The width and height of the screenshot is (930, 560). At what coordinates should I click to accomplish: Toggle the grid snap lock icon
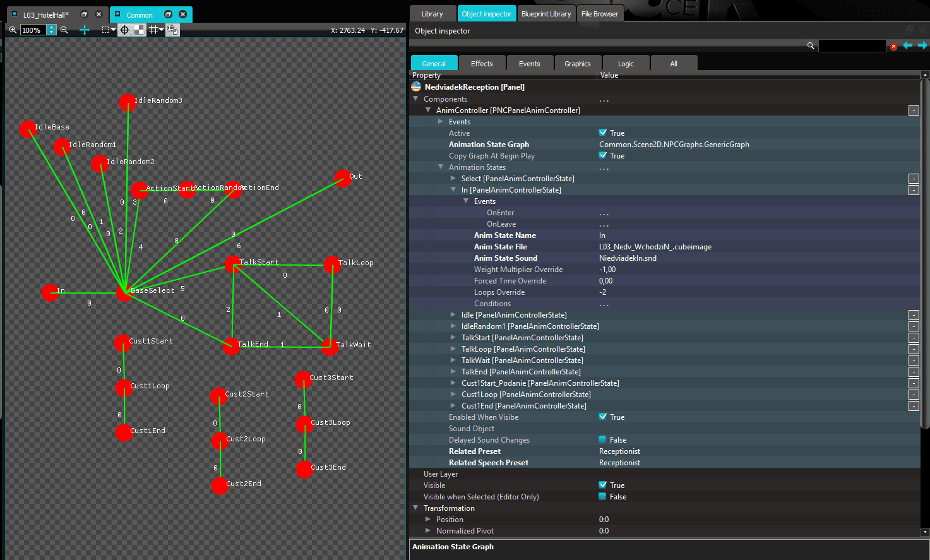tap(172, 30)
